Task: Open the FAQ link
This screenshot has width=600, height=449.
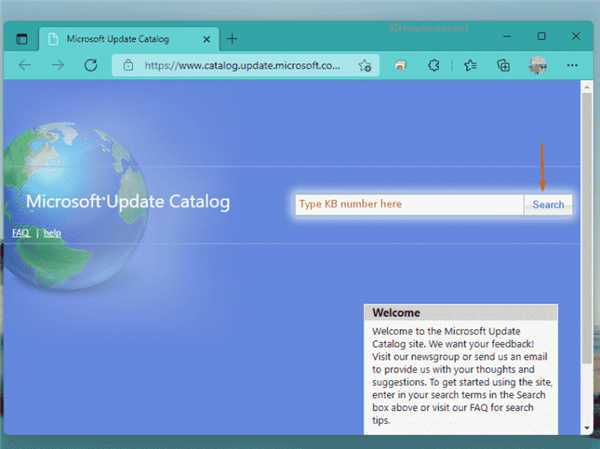Action: click(21, 233)
